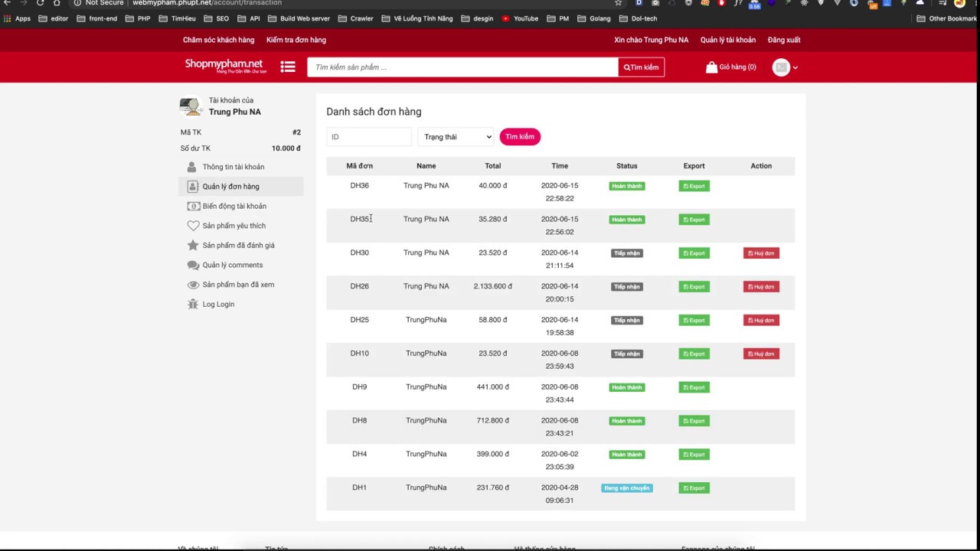This screenshot has height=551, width=980.
Task: Cancel order DH25 with Huỷ đơn
Action: [761, 320]
